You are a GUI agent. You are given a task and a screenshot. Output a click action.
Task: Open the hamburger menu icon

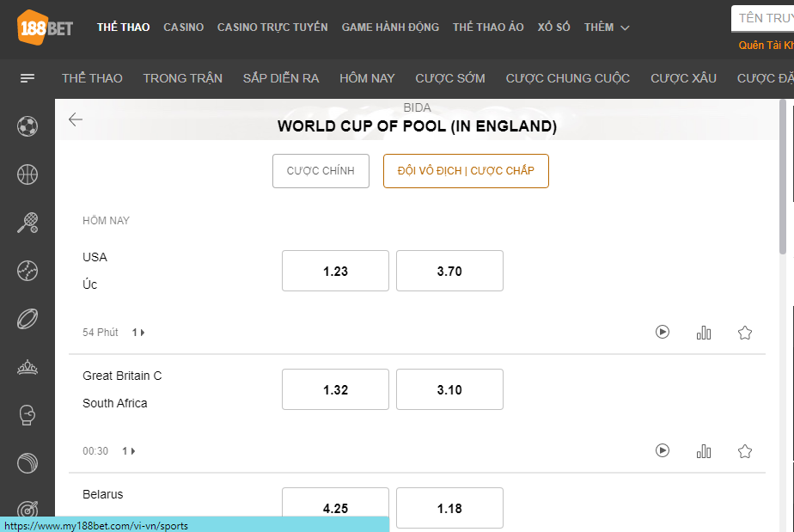click(x=27, y=78)
